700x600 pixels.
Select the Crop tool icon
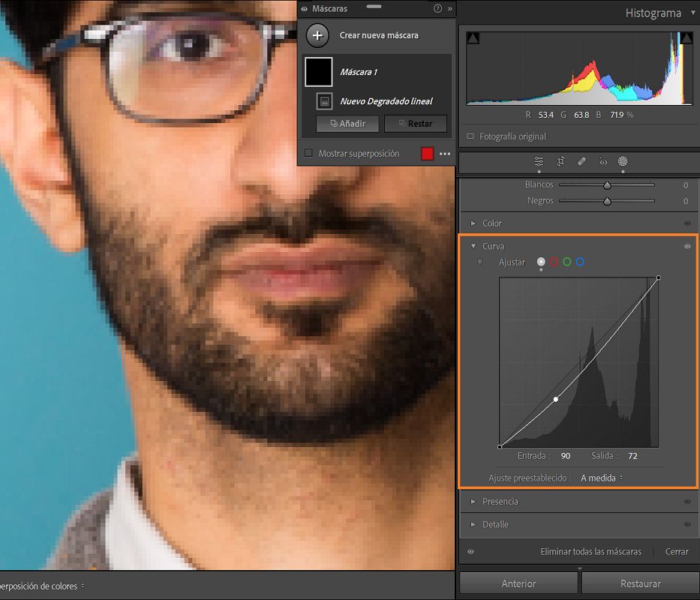(x=560, y=161)
